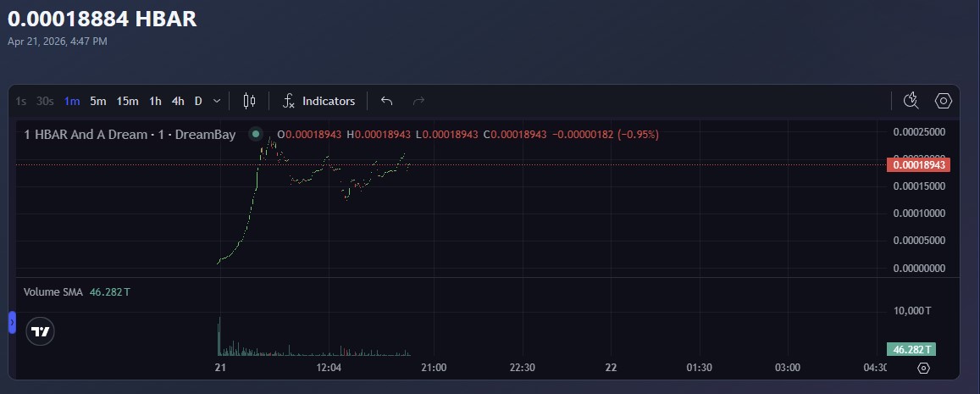Viewport: 980px width, 394px height.
Task: Select the 1s timeframe
Action: pyautogui.click(x=20, y=102)
